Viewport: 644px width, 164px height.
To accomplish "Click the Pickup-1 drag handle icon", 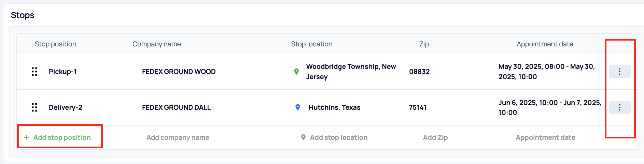I will pos(34,72).
